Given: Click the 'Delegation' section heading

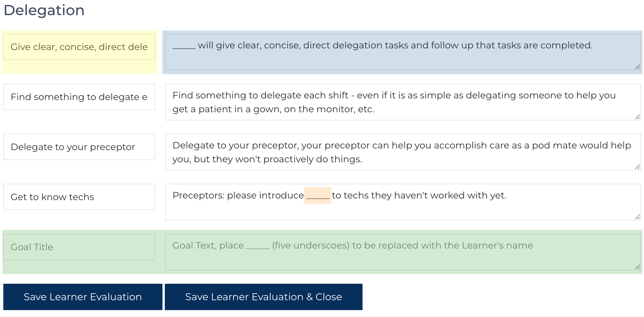Looking at the screenshot, I should (44, 10).
